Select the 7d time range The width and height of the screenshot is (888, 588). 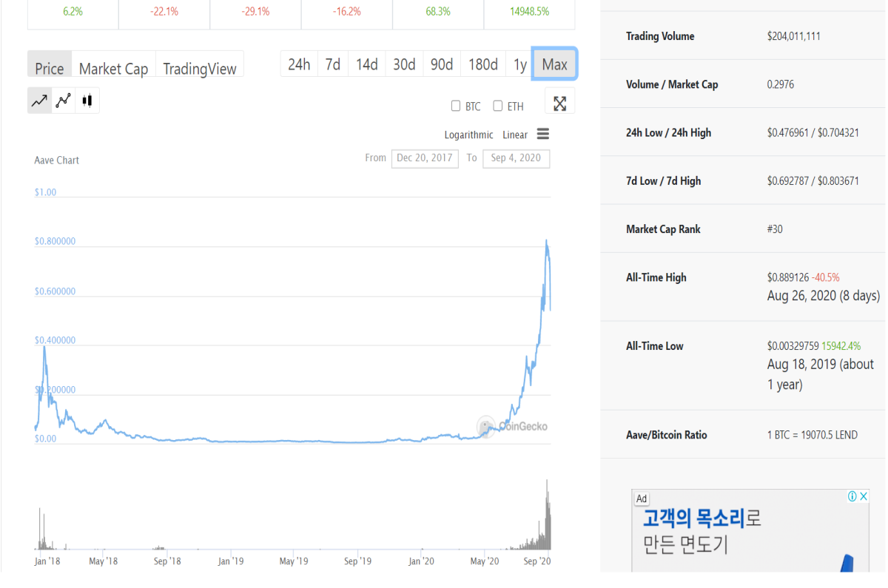click(x=333, y=64)
